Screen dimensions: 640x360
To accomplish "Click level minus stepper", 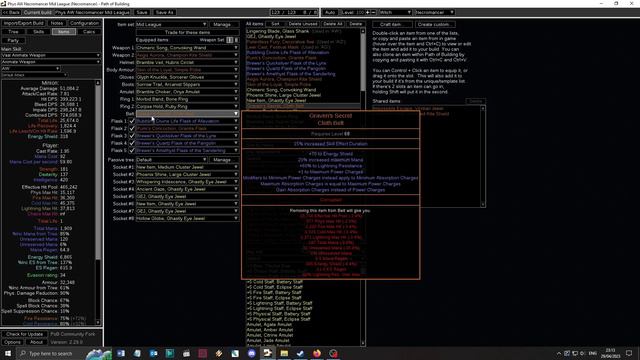I will click(373, 12).
